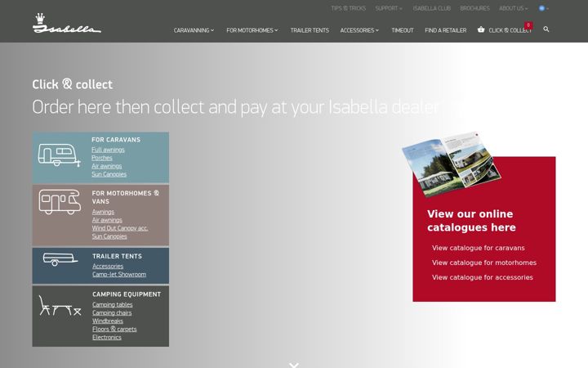588x368 pixels.
Task: Open Trailer Tents in the navigation
Action: click(310, 30)
